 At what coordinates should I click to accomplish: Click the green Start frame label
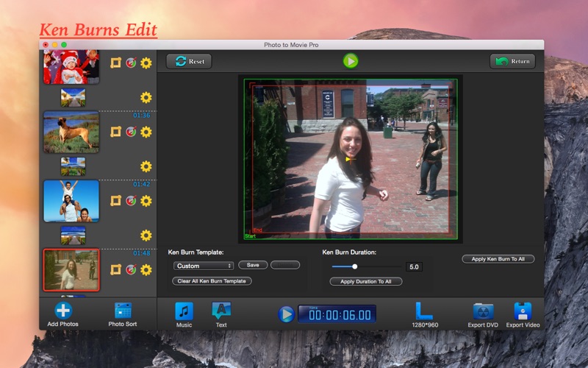(250, 236)
